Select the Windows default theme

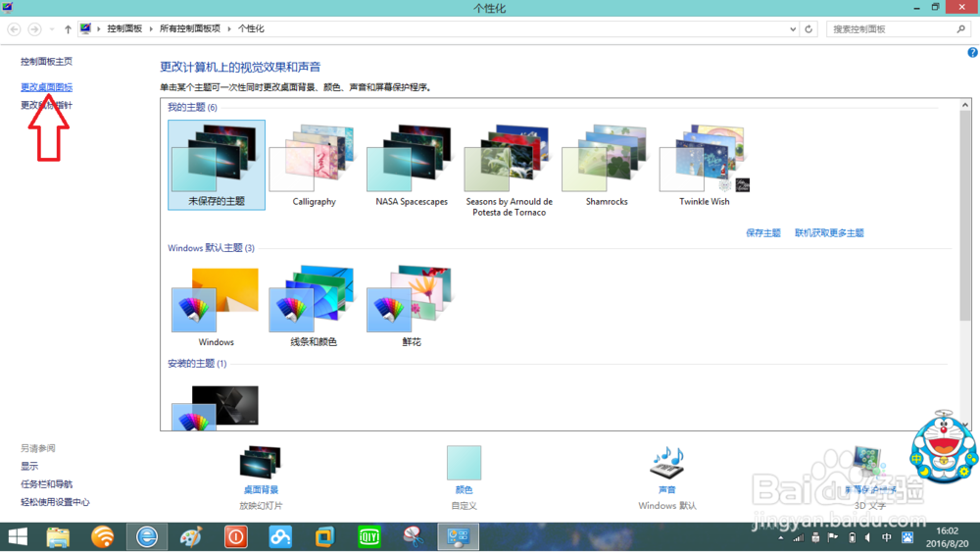click(x=217, y=306)
